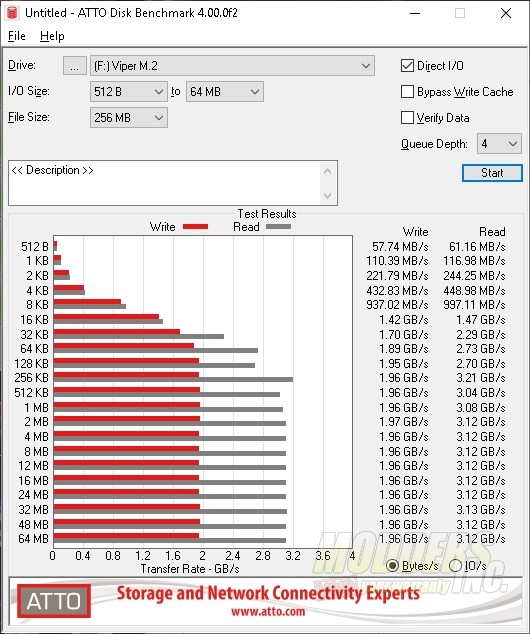Expand the 512 B I/O size dropdown
530x634 pixels.
129,92
